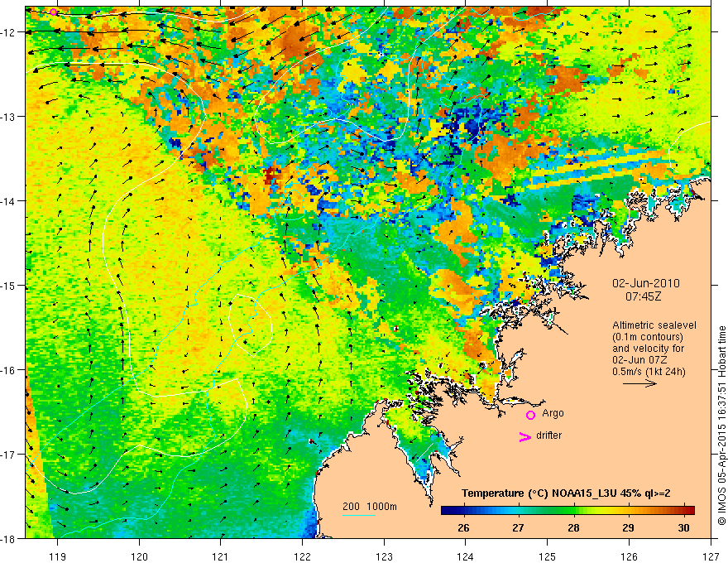Click the colorbar value 28

click(573, 527)
